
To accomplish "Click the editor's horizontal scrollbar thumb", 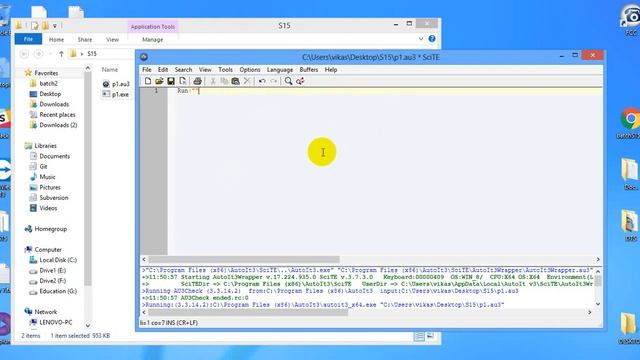I will (244, 260).
